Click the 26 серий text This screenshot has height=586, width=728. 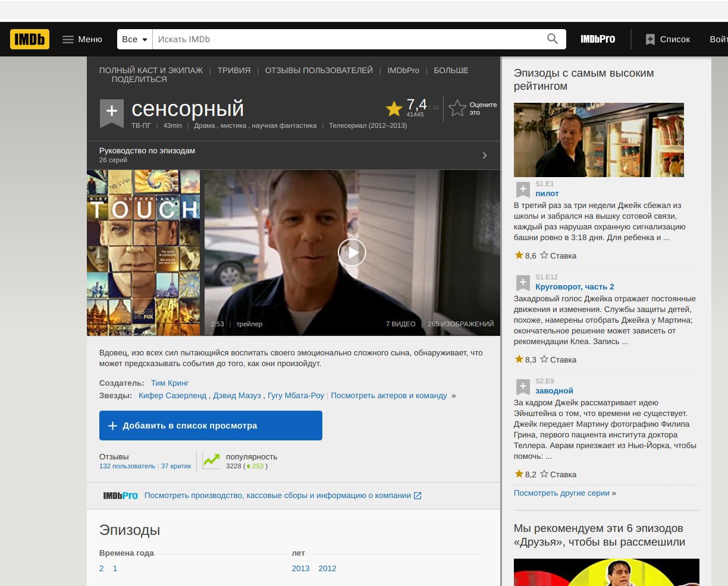(113, 160)
